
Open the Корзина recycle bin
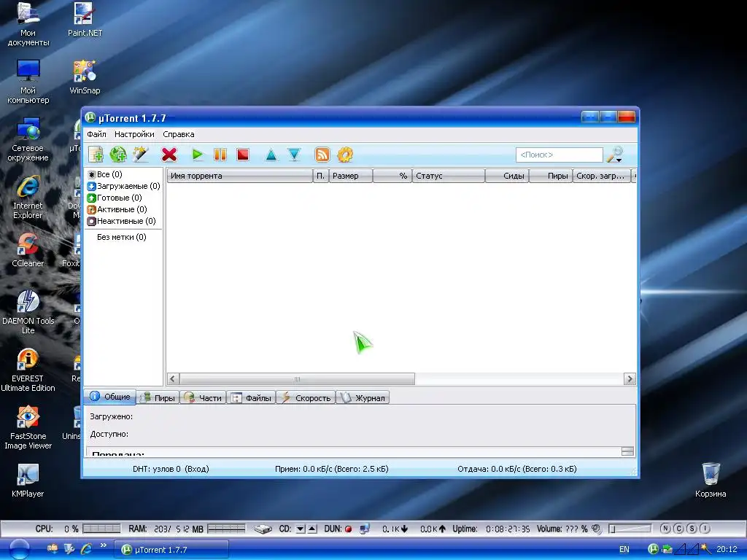[x=711, y=480]
